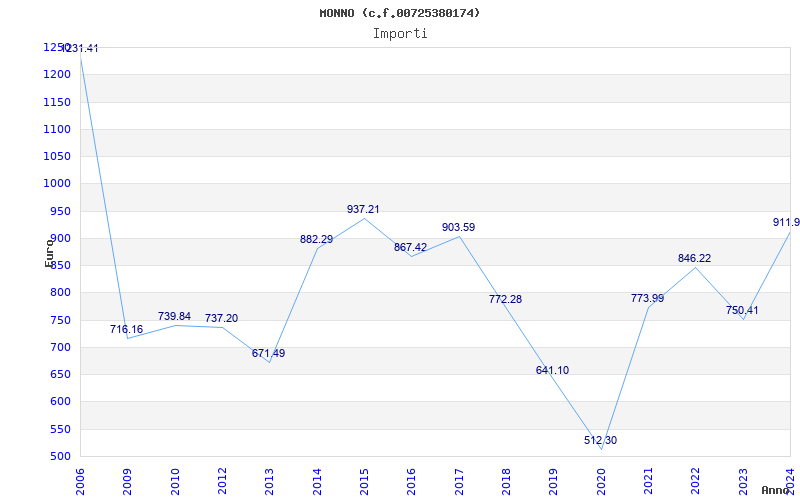Click the data label 739.84
The height and width of the screenshot is (500, 800).
tap(174, 316)
